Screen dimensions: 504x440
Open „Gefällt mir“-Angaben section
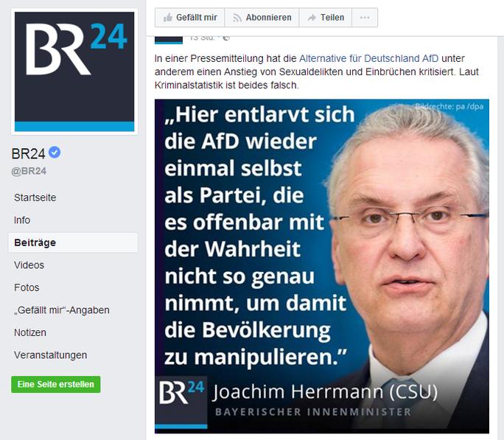(62, 310)
